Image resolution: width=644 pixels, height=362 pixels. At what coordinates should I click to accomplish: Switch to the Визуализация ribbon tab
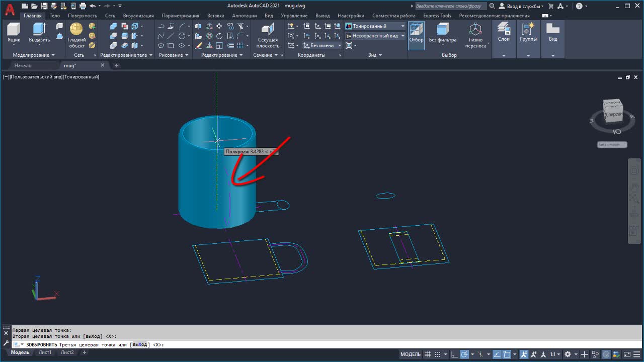(x=138, y=16)
